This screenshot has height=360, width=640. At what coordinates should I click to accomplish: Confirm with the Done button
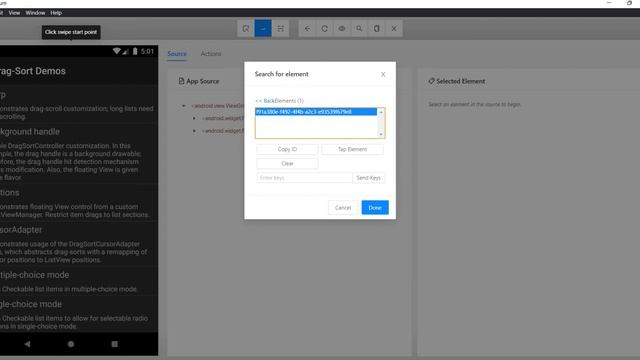click(x=375, y=208)
